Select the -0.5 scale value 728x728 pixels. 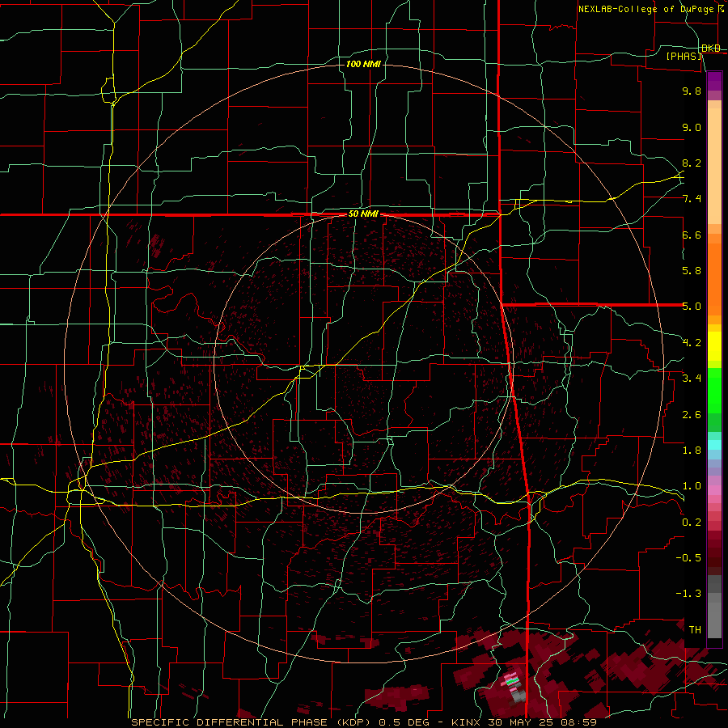(x=688, y=558)
